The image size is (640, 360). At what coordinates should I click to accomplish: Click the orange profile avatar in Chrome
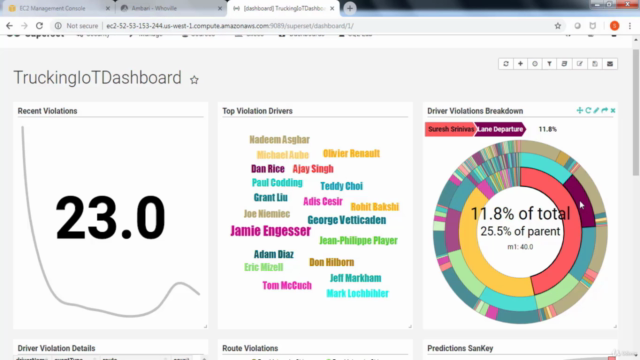614,26
